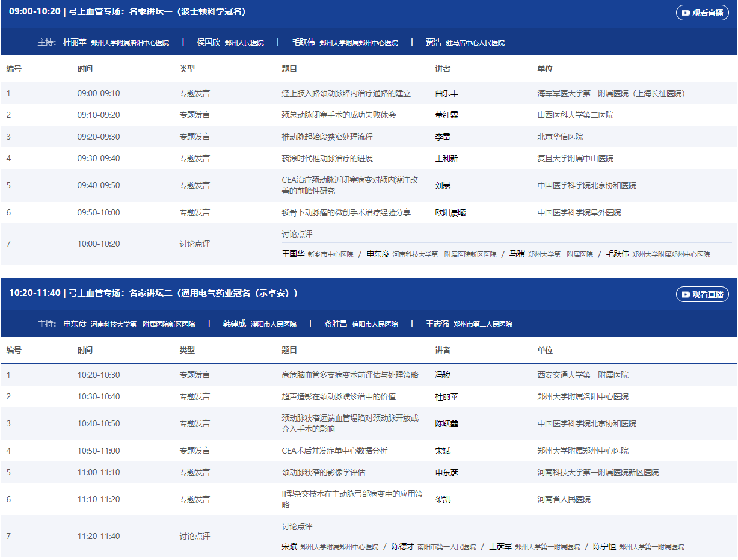738x560 pixels.
Task: Click the talk title starting with II型杂交技术
Action: 352,500
